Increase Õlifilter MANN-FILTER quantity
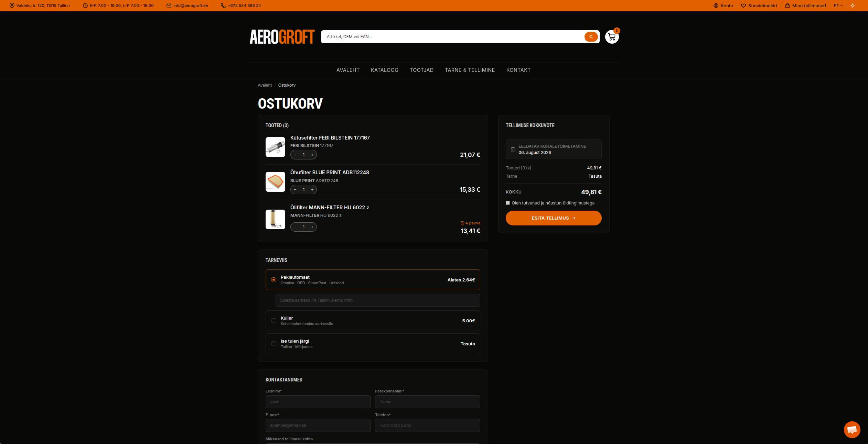The width and height of the screenshot is (868, 444). [312, 227]
